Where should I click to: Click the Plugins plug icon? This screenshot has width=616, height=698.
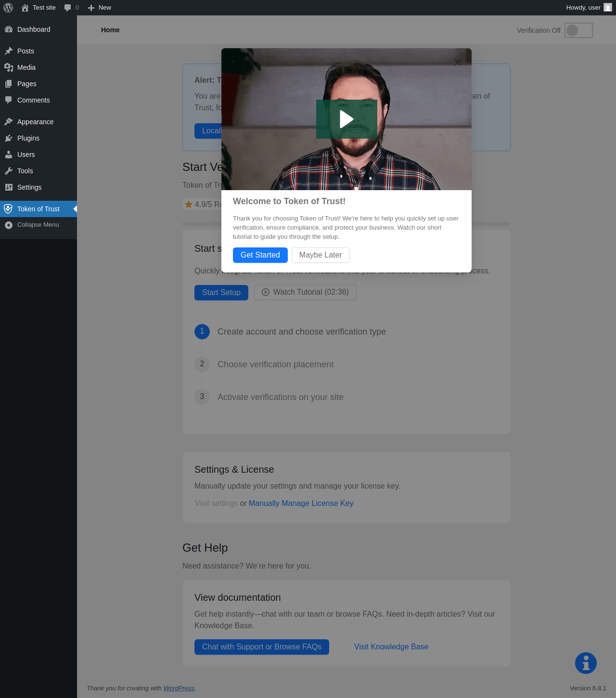point(9,138)
